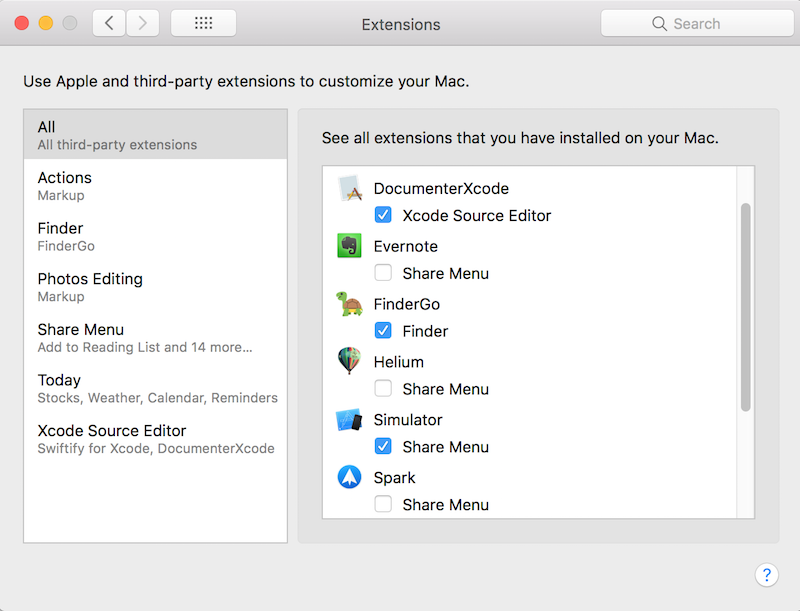Viewport: 800px width, 611px height.
Task: Click the Helium name in list
Action: tap(398, 362)
